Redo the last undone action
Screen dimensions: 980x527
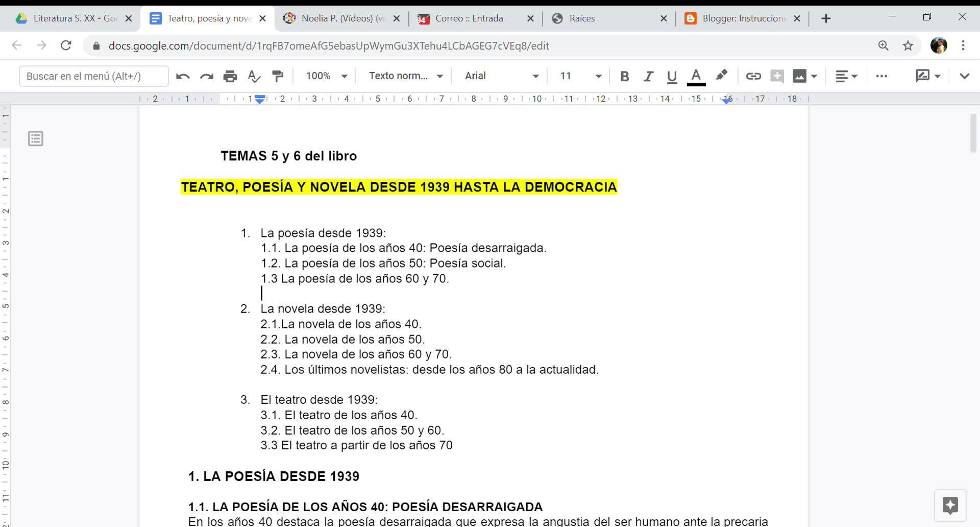(x=206, y=76)
